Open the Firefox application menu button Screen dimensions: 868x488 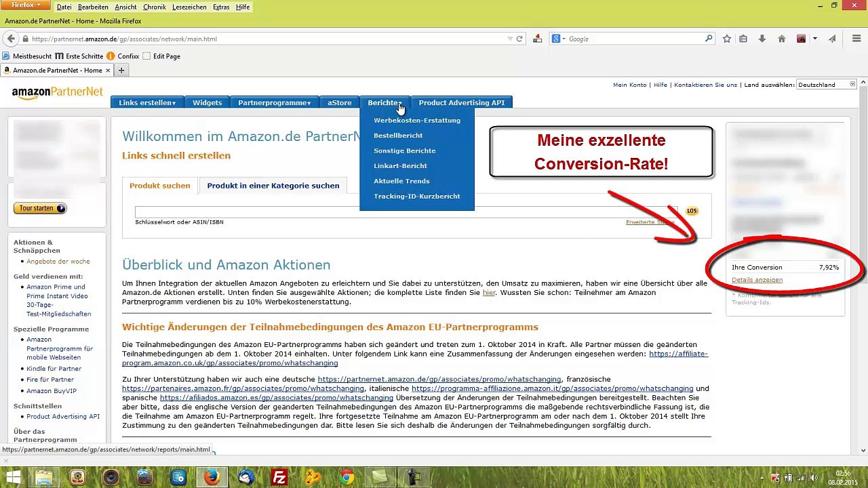click(26, 5)
